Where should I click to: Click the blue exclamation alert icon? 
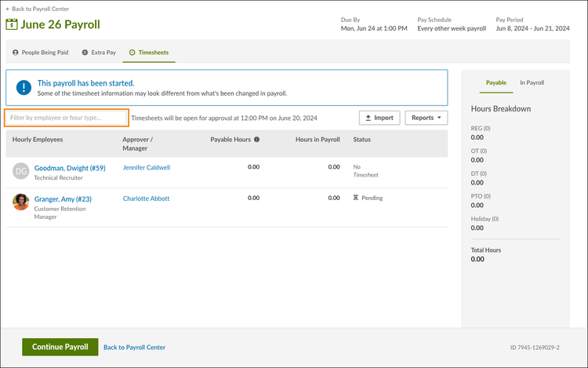[24, 88]
